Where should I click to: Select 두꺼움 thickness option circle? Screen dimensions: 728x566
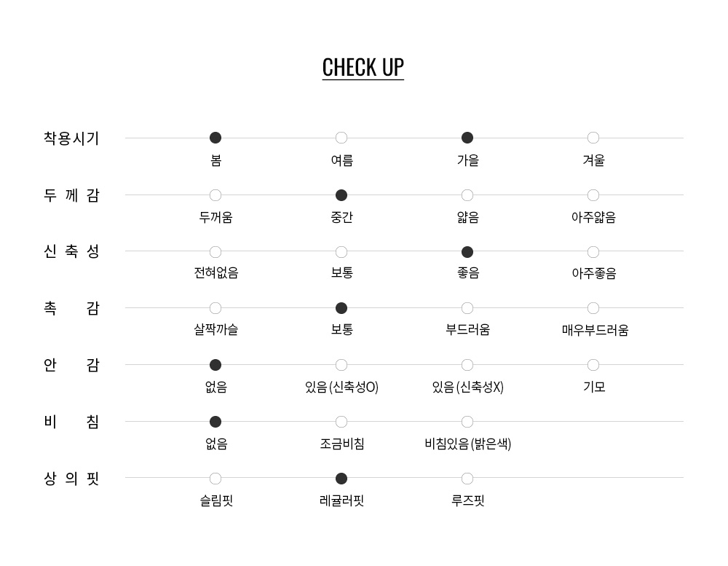(x=215, y=195)
